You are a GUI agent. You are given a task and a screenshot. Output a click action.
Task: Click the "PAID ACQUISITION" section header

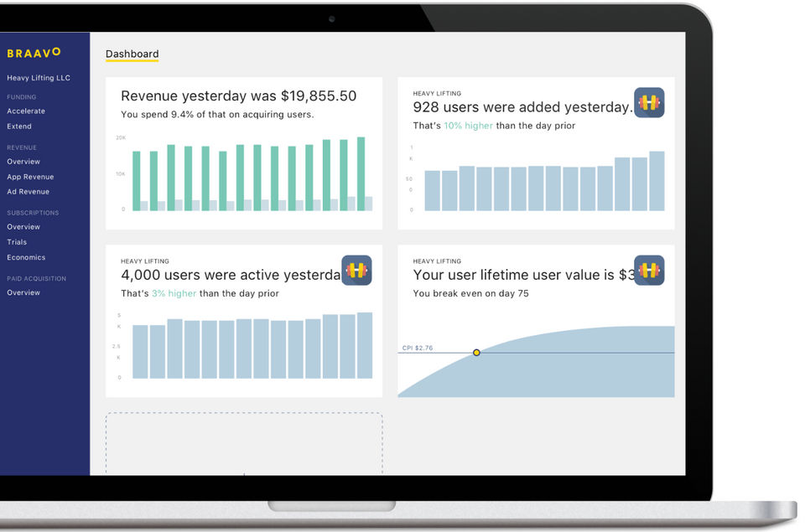point(36,279)
